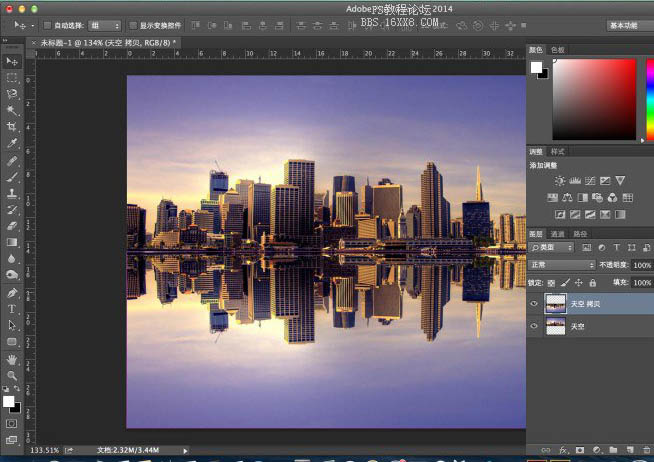Select the Hand tool
This screenshot has width=654, height=462.
[12, 359]
